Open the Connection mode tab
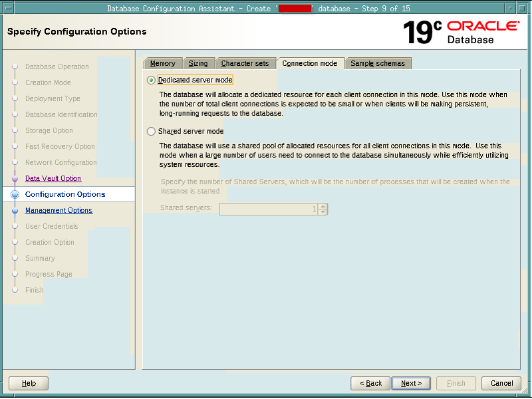Image resolution: width=532 pixels, height=399 pixels. 310,63
